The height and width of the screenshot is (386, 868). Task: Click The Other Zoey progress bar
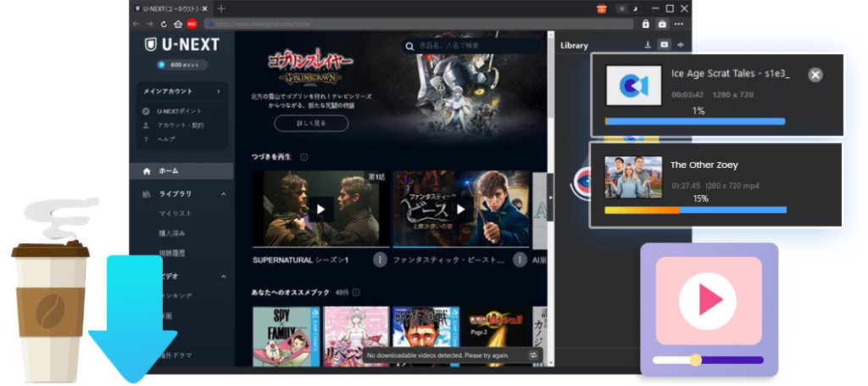[695, 210]
